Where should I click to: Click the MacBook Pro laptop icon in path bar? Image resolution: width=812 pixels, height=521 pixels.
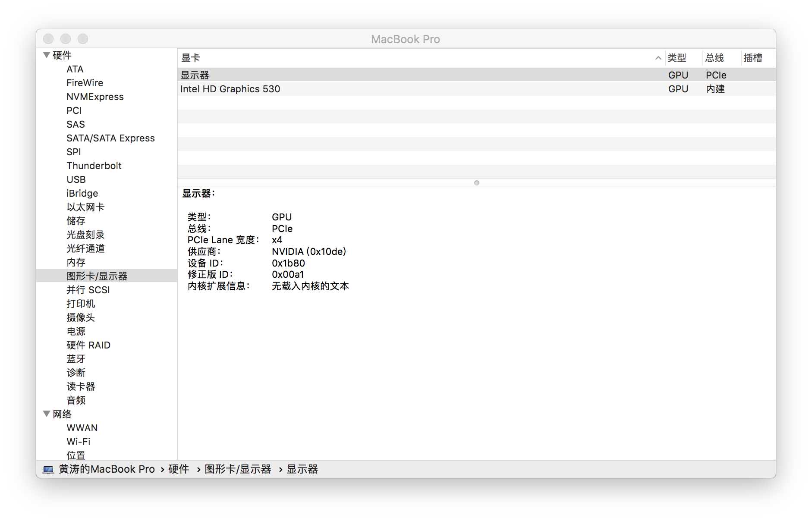click(x=48, y=469)
